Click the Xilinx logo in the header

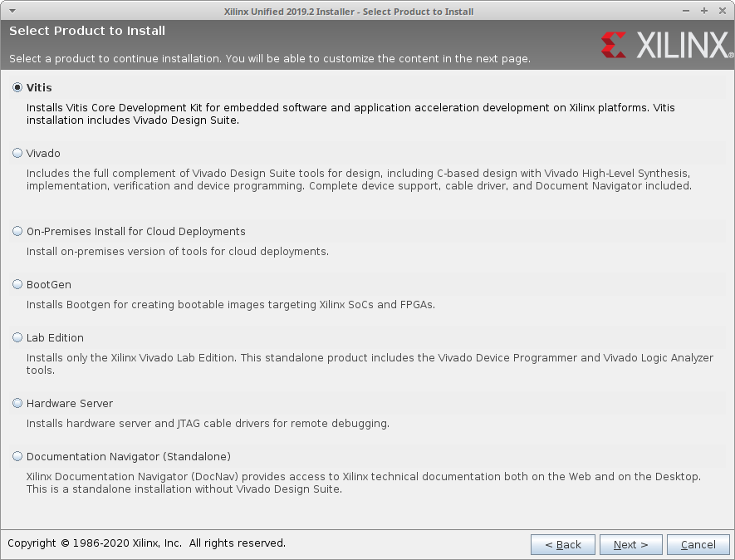click(667, 45)
